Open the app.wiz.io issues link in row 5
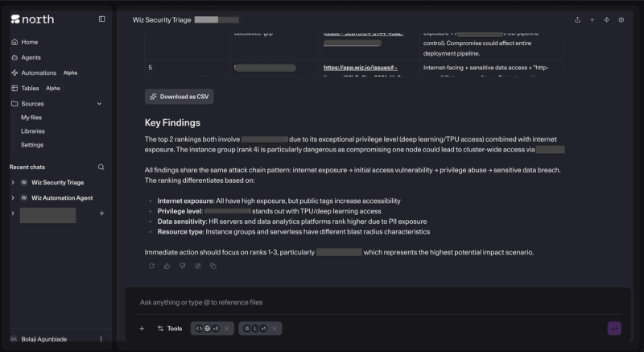Image resolution: width=644 pixels, height=352 pixels. point(361,68)
